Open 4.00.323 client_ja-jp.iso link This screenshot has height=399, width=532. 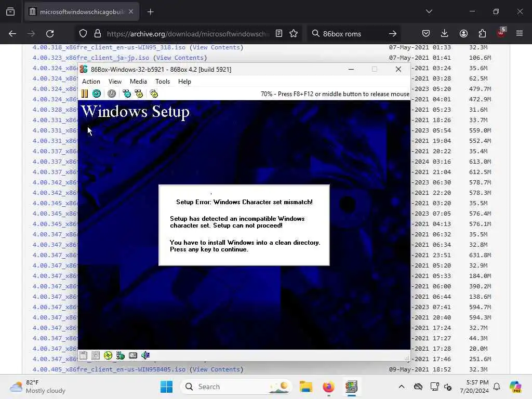tap(91, 58)
